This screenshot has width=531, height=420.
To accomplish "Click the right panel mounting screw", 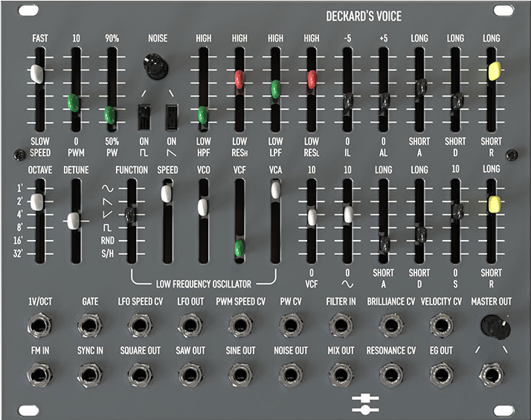I will pyautogui.click(x=512, y=155).
